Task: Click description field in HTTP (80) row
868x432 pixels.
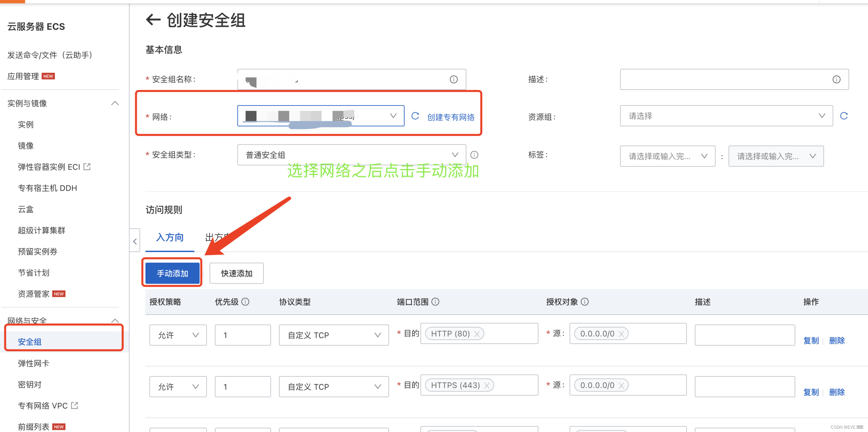Action: [x=745, y=335]
